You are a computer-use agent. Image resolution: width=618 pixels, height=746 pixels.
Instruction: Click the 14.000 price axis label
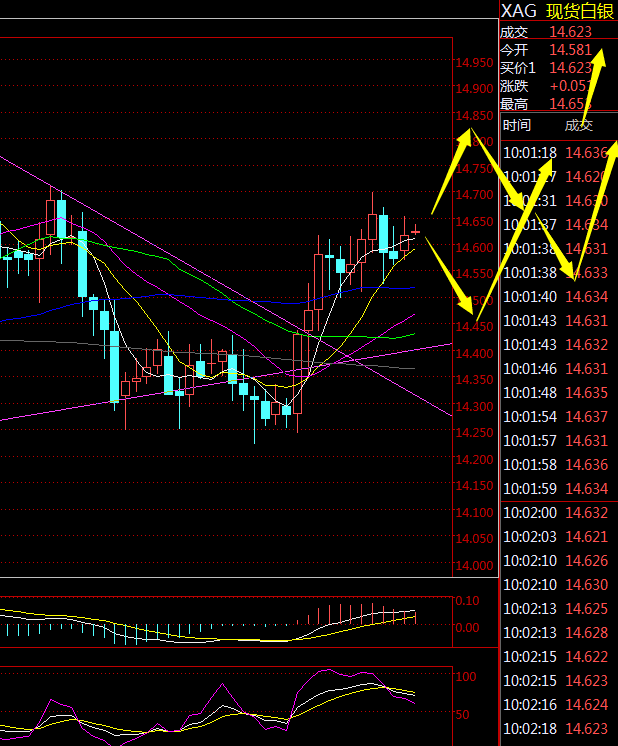(x=474, y=565)
